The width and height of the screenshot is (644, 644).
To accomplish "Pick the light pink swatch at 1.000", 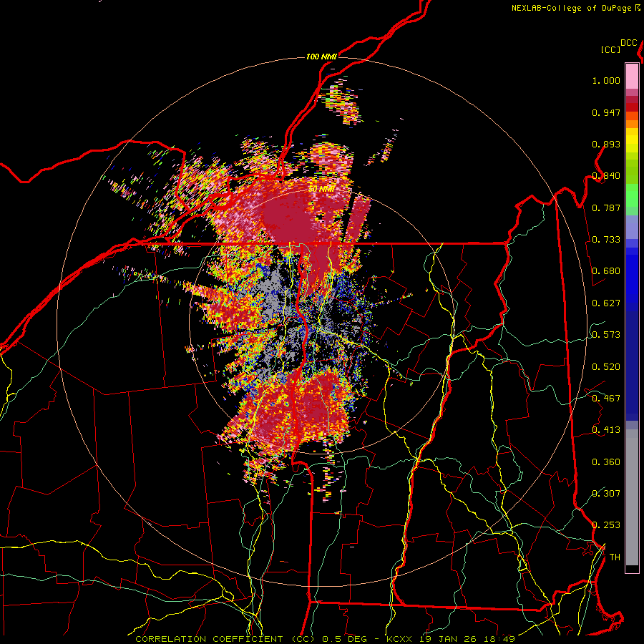I will (632, 76).
